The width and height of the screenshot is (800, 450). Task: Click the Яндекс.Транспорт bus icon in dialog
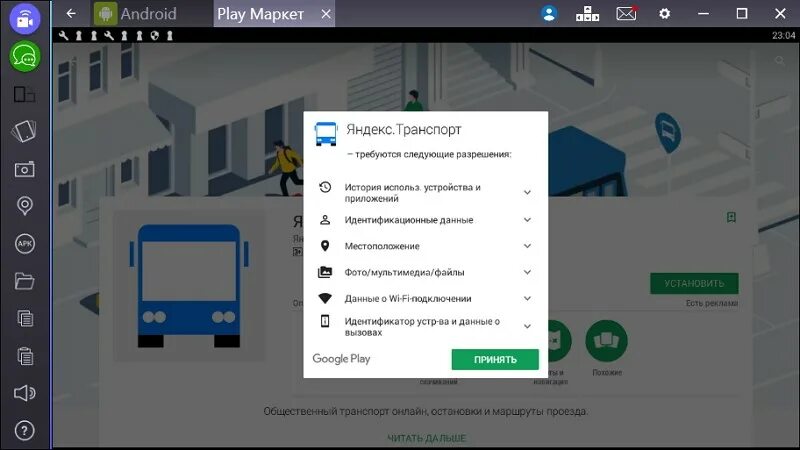click(326, 134)
